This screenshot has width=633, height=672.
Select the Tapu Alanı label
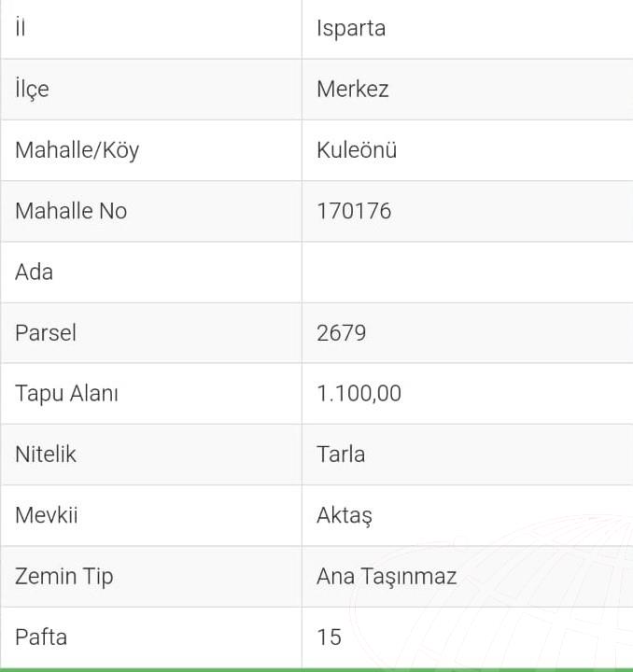(x=66, y=394)
